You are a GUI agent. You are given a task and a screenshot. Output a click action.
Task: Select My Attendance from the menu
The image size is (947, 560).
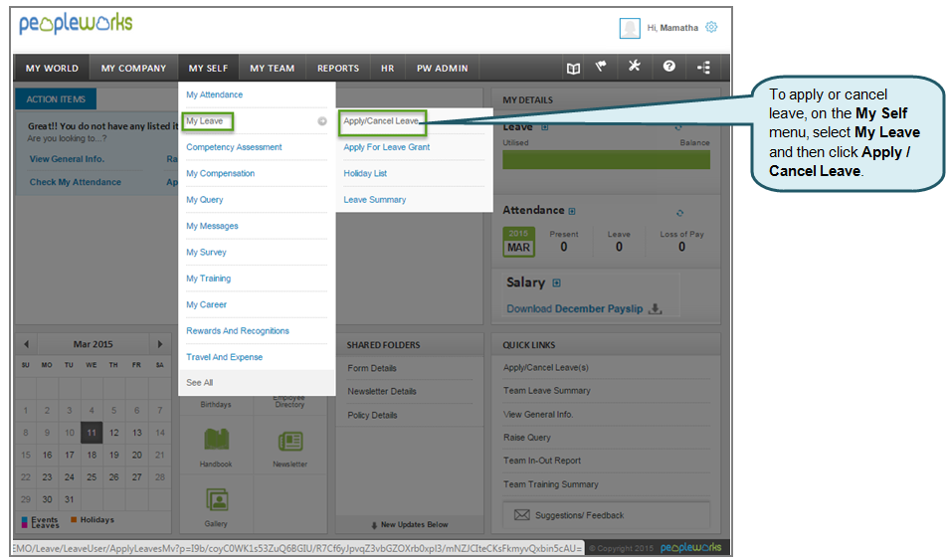215,94
